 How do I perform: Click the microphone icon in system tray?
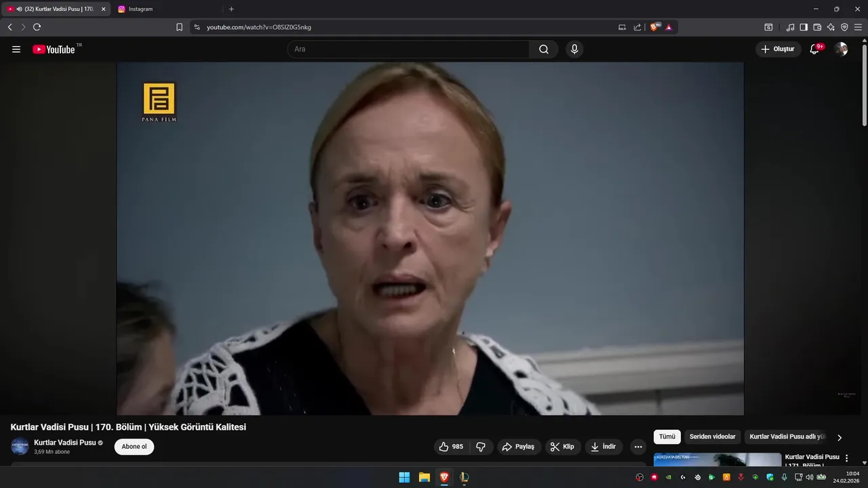[785, 477]
